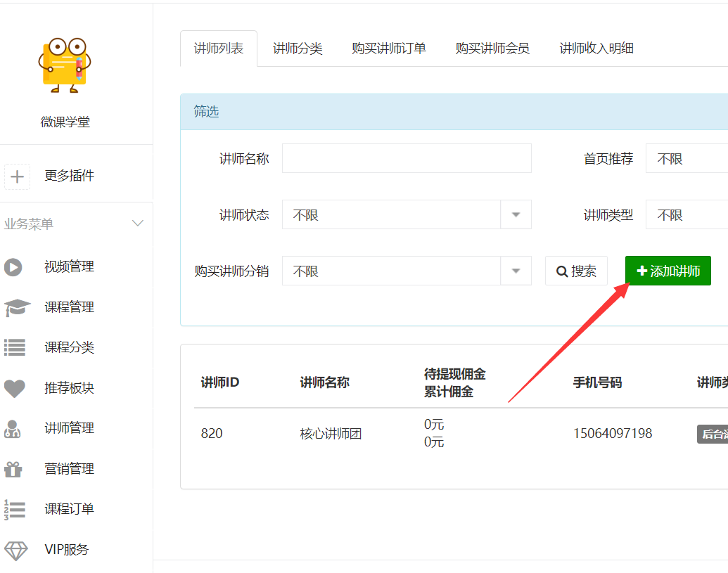Select 推荐板块 in the sidebar
Viewport: 728px width, 573px height.
69,387
